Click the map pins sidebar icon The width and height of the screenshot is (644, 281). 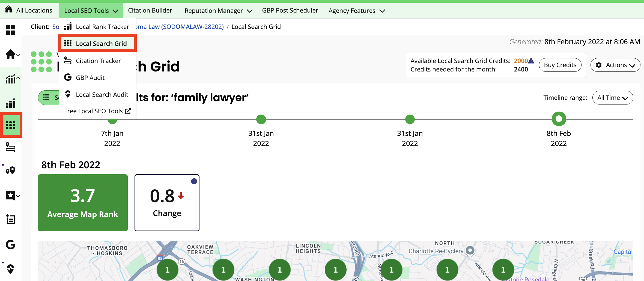(11, 171)
